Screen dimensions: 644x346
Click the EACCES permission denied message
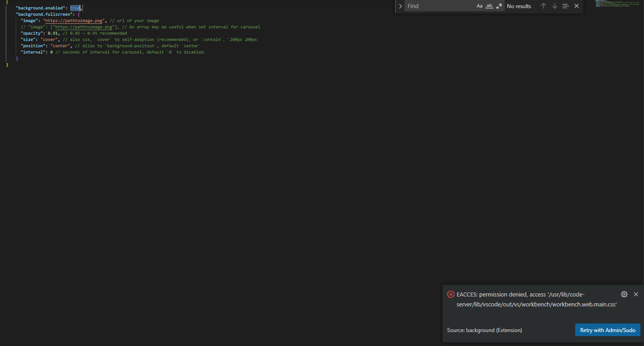pos(537,299)
